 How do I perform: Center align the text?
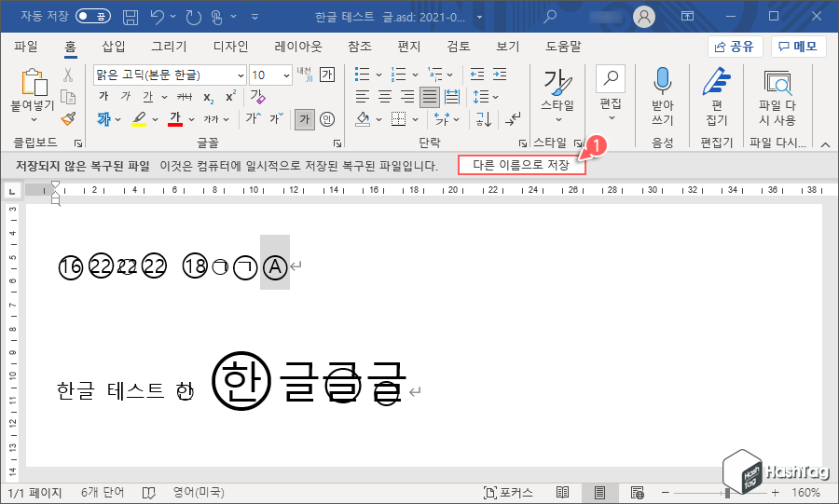pyautogui.click(x=385, y=97)
